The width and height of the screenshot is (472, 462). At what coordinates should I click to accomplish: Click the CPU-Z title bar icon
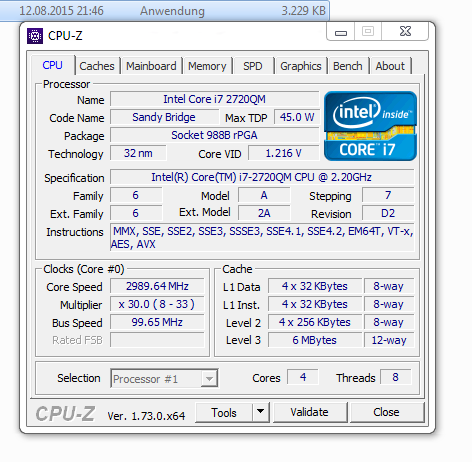pos(35,36)
